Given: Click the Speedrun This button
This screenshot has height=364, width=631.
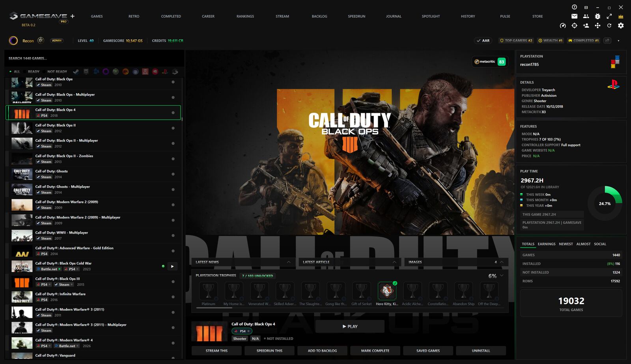Looking at the screenshot, I should pyautogui.click(x=269, y=351).
